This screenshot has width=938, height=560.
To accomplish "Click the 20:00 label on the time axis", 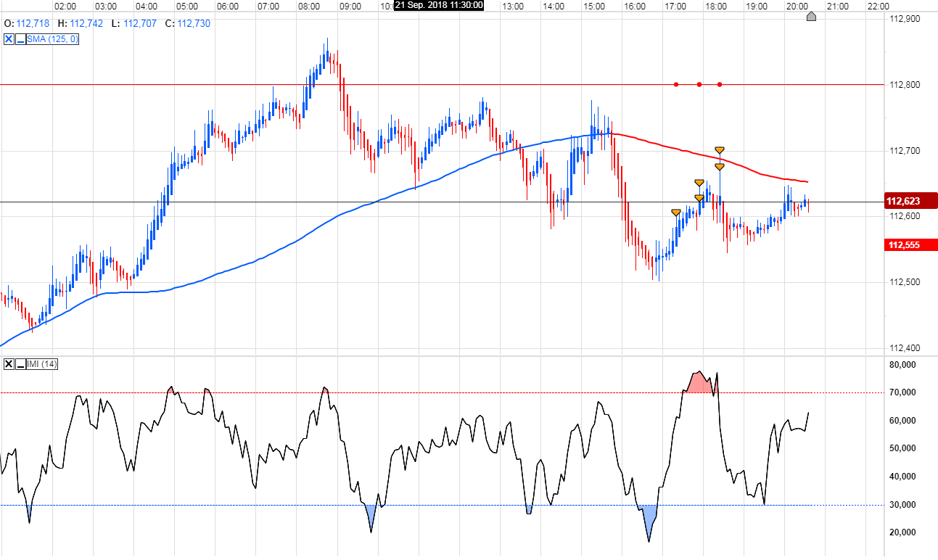I will (799, 6).
